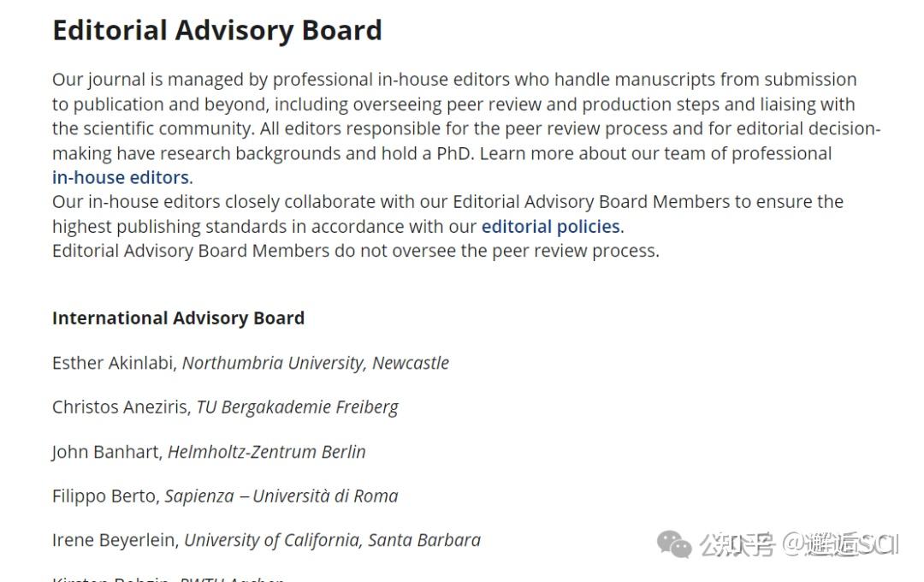The height and width of the screenshot is (582, 924).
Task: Select the name Filippo Berto
Action: pyautogui.click(x=104, y=496)
